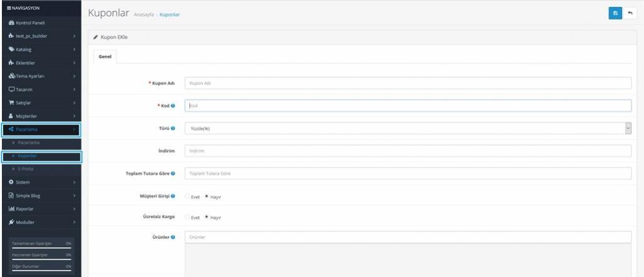644x277 pixels.
Task: Switch to the Genel tab
Action: coord(104,57)
